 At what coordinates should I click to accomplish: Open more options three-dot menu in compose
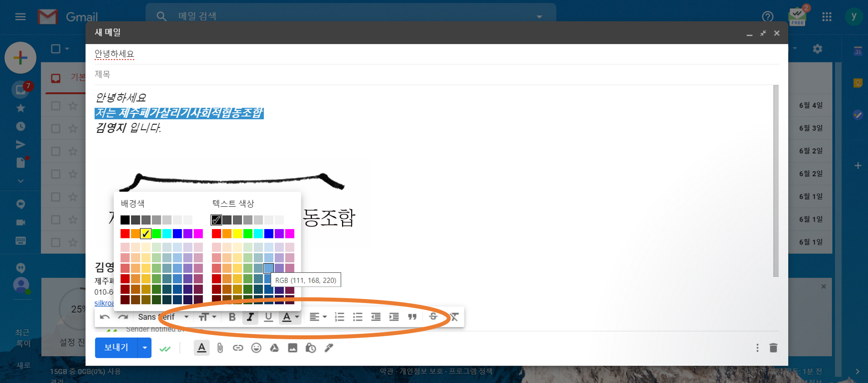757,348
